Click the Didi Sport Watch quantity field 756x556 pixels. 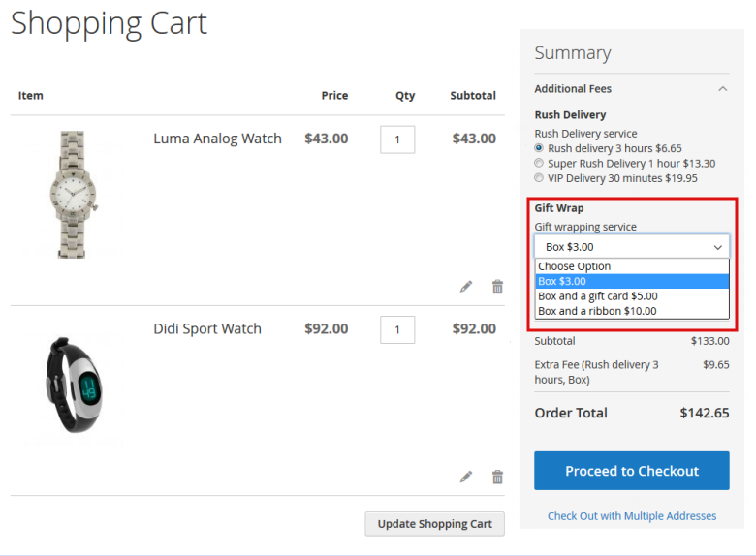pyautogui.click(x=397, y=329)
